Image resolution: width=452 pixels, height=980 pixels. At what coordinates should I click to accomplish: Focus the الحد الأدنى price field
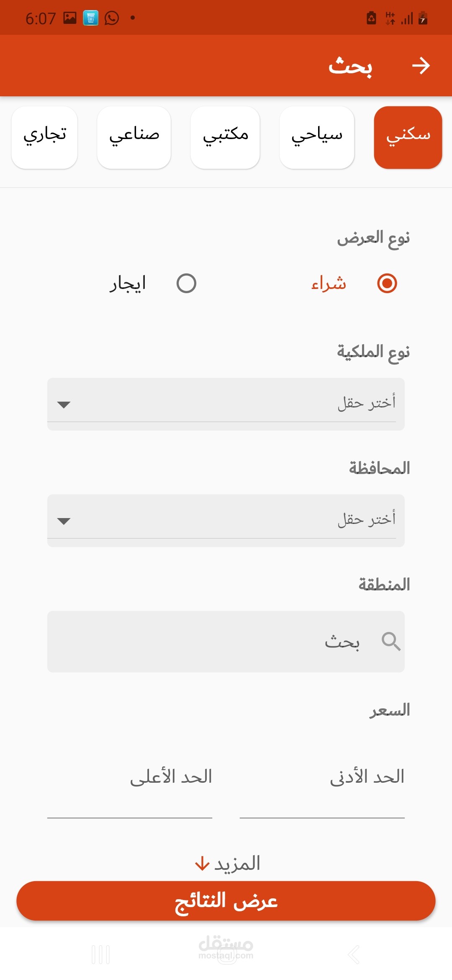tap(322, 796)
